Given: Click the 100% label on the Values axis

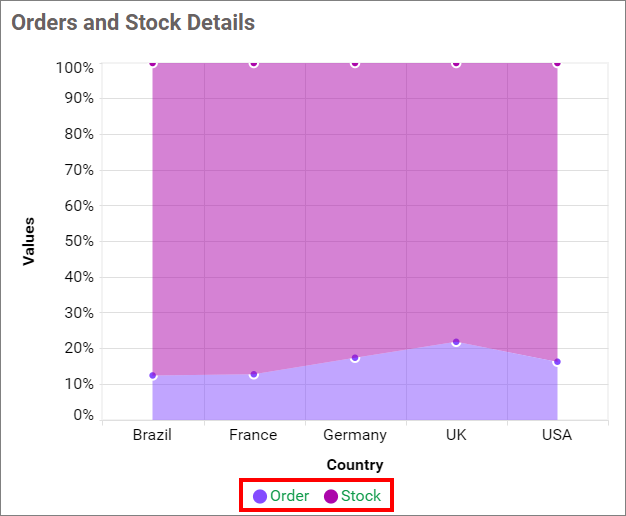Looking at the screenshot, I should coord(75,67).
